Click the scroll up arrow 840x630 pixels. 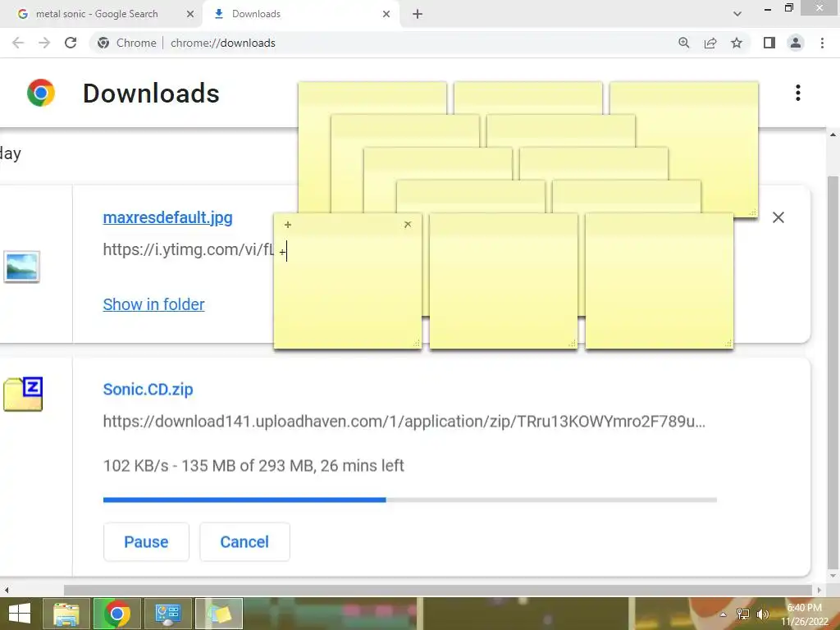[x=833, y=134]
